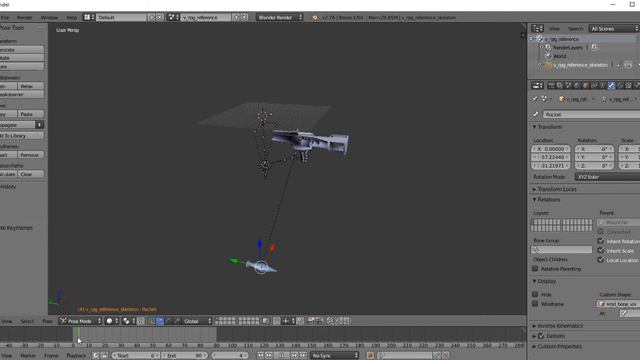Select the rotate manipulator icon
The width and height of the screenshot is (640, 360).
(169, 321)
